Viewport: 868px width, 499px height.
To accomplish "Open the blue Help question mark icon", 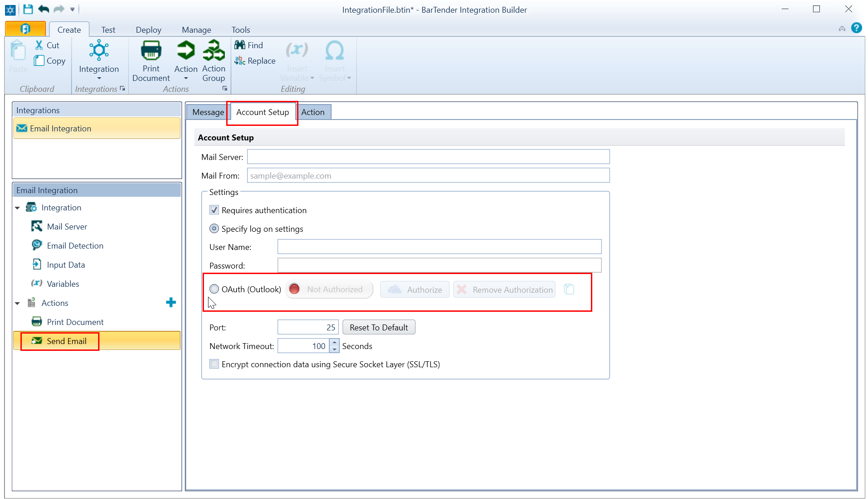I will click(x=857, y=28).
